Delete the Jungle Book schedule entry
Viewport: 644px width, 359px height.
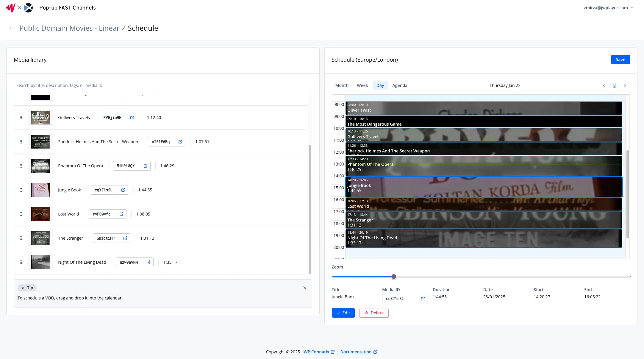coord(374,313)
